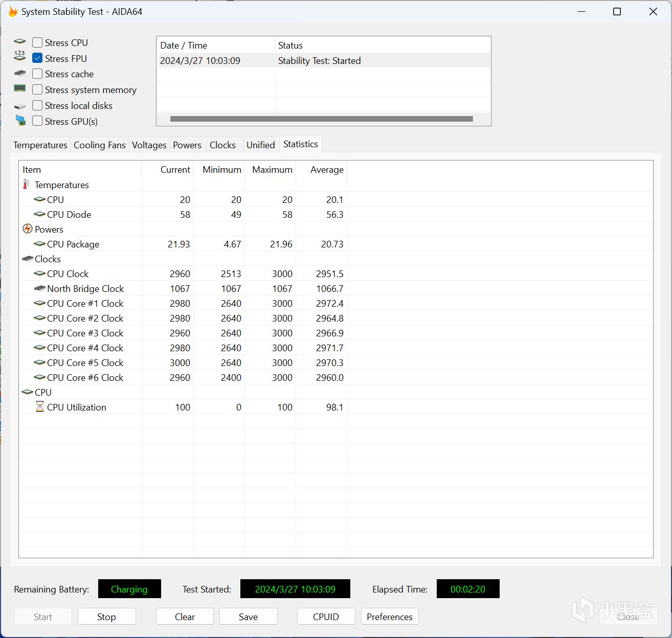Screen dimensions: 672x638
Task: Select the CPU Diode temperature row
Action: 69,215
